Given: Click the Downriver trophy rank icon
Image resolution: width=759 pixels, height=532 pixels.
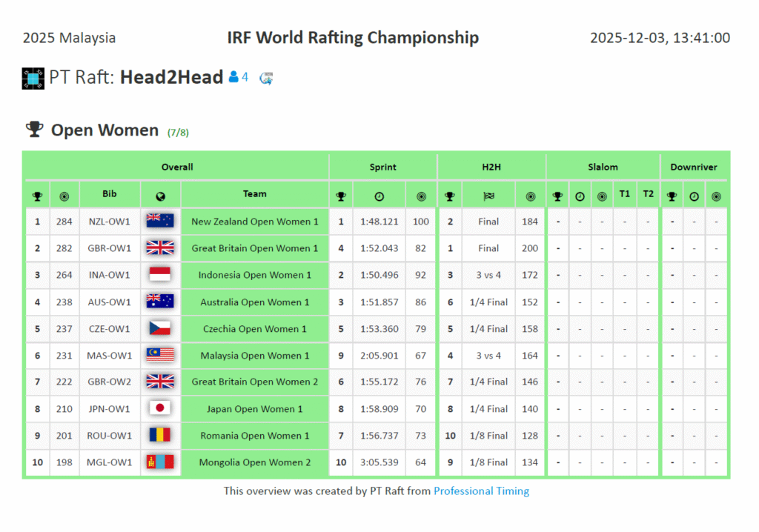Looking at the screenshot, I should (x=672, y=196).
